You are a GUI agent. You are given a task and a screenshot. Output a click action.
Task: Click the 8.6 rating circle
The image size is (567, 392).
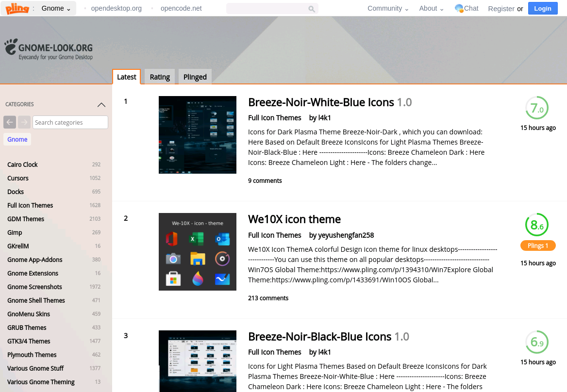pyautogui.click(x=537, y=225)
